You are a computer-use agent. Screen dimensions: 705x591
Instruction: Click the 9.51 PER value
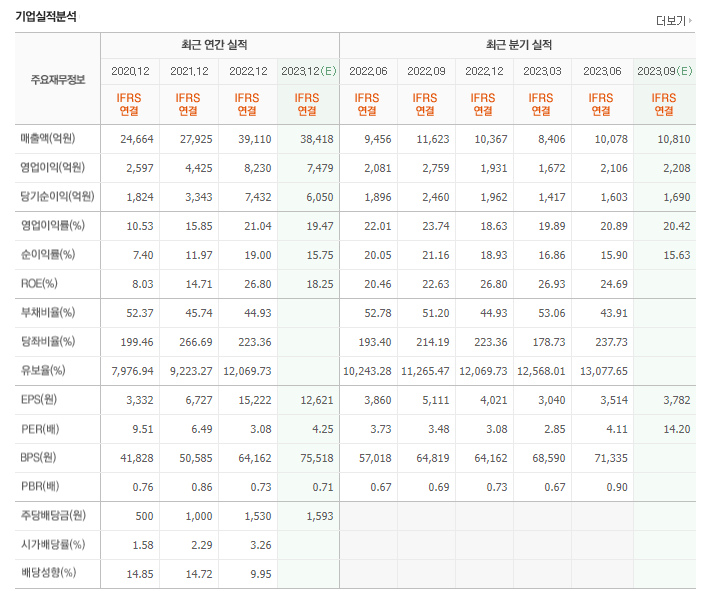click(143, 430)
